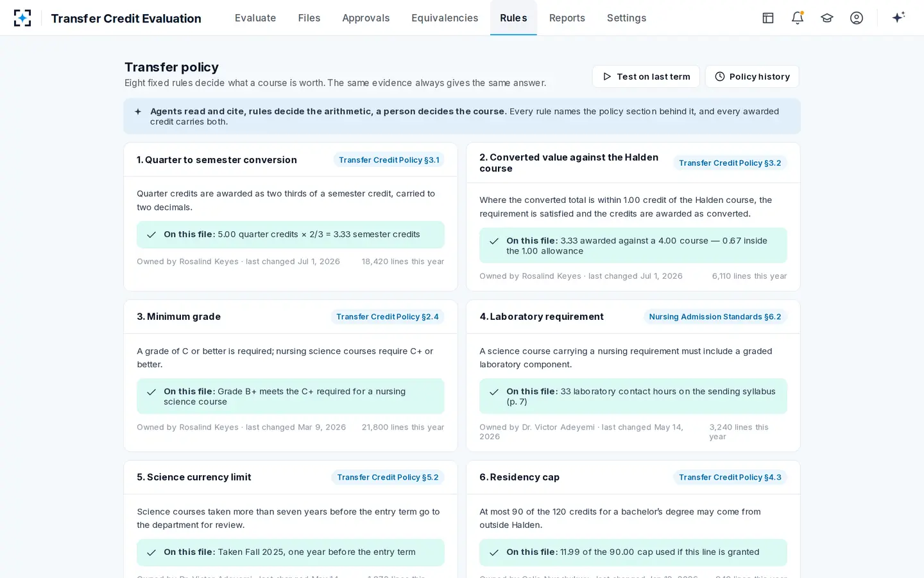
Task: Open Policy history
Action: click(752, 76)
